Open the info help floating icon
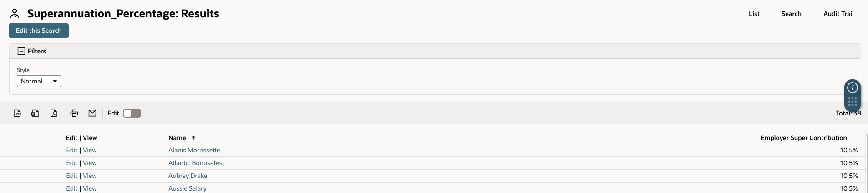 click(853, 88)
